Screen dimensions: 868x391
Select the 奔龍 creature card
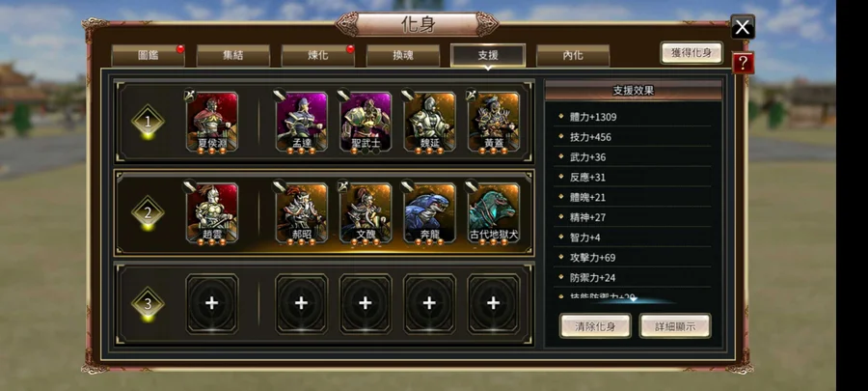(x=429, y=213)
